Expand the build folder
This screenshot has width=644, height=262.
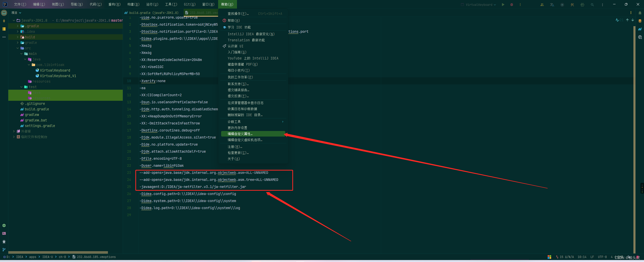click(x=18, y=37)
